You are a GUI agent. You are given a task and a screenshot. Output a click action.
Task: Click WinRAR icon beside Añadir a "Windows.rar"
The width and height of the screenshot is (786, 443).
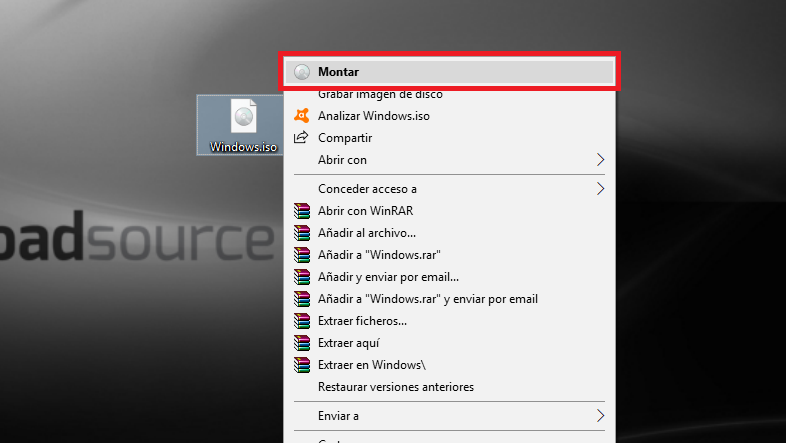pyautogui.click(x=302, y=255)
